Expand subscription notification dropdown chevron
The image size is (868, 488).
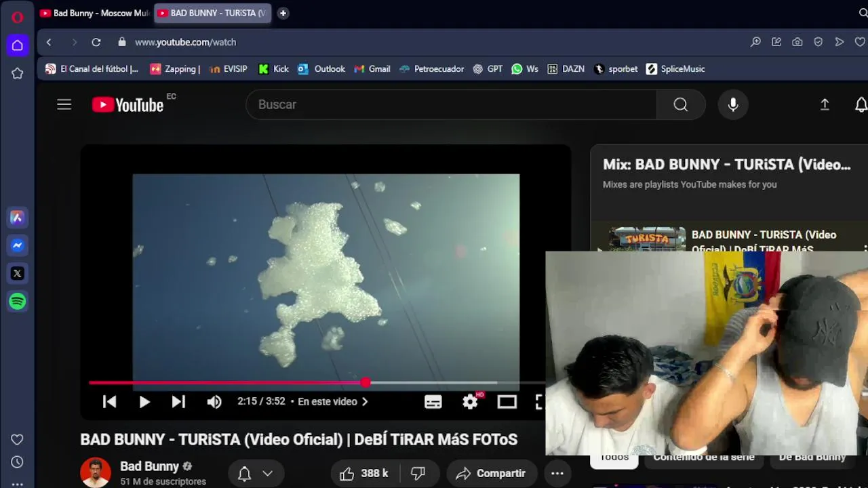(268, 474)
